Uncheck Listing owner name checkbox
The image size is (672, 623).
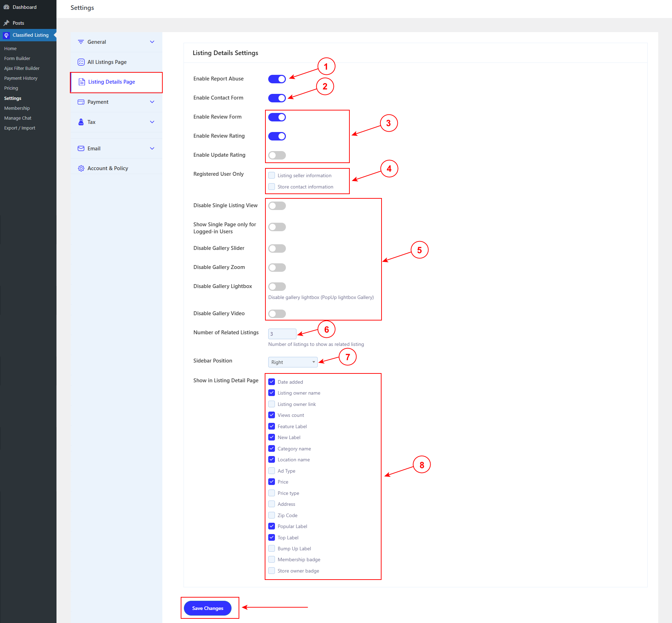(x=272, y=393)
